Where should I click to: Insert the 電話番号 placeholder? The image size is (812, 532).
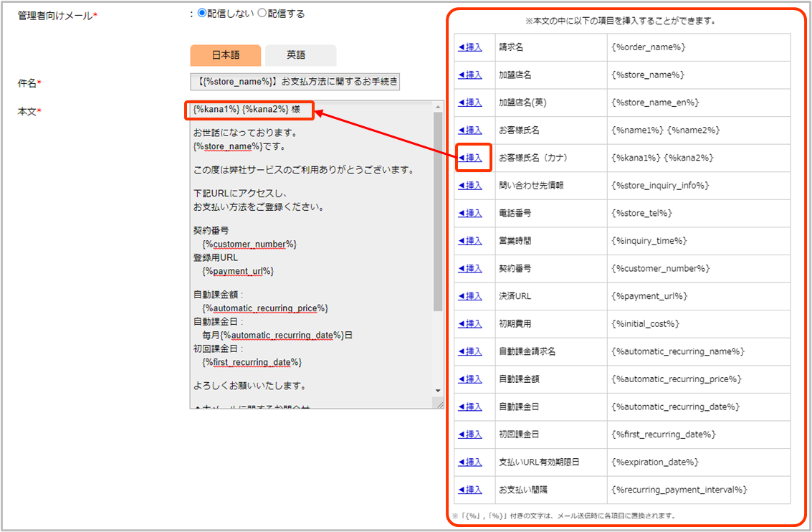coord(470,213)
